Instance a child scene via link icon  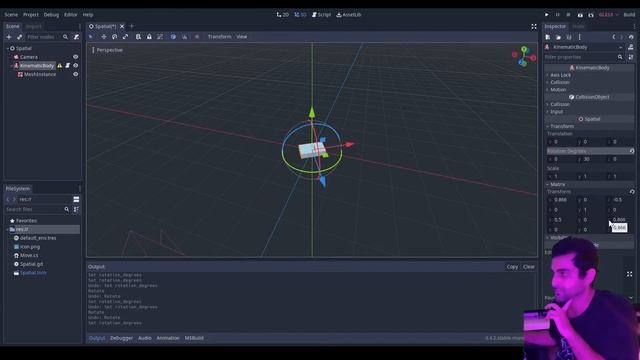click(x=20, y=37)
